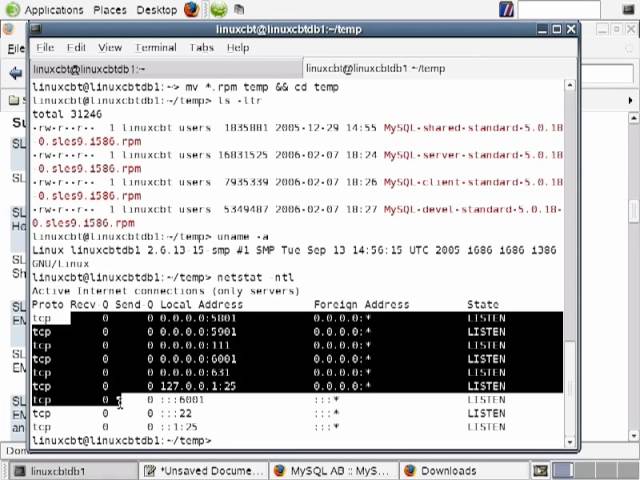Click the green launcher icon next to Firefox

pos(219,9)
